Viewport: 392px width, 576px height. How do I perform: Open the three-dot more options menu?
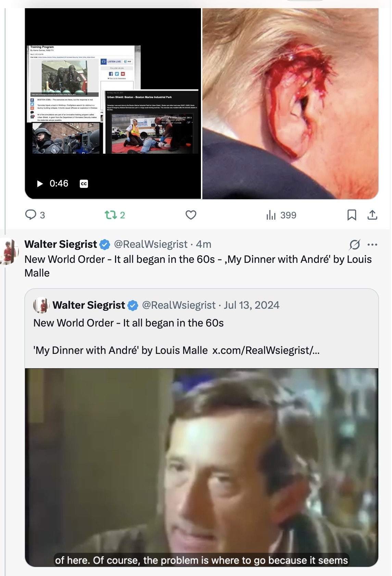[x=372, y=244]
